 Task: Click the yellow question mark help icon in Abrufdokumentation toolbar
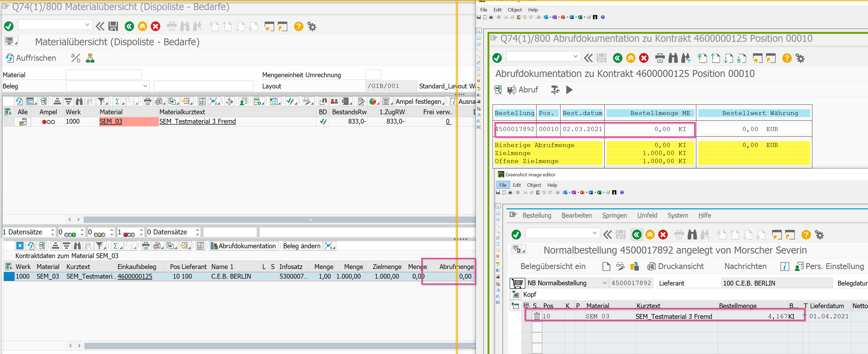(787, 58)
